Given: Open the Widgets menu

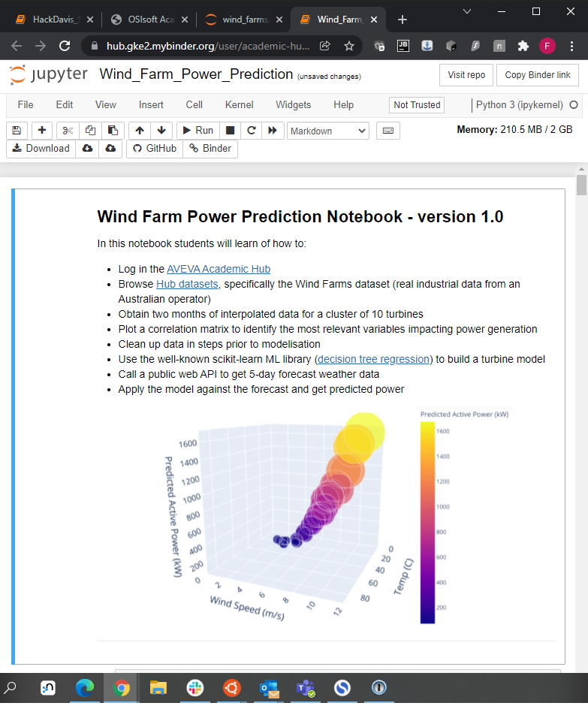Looking at the screenshot, I should (x=293, y=105).
